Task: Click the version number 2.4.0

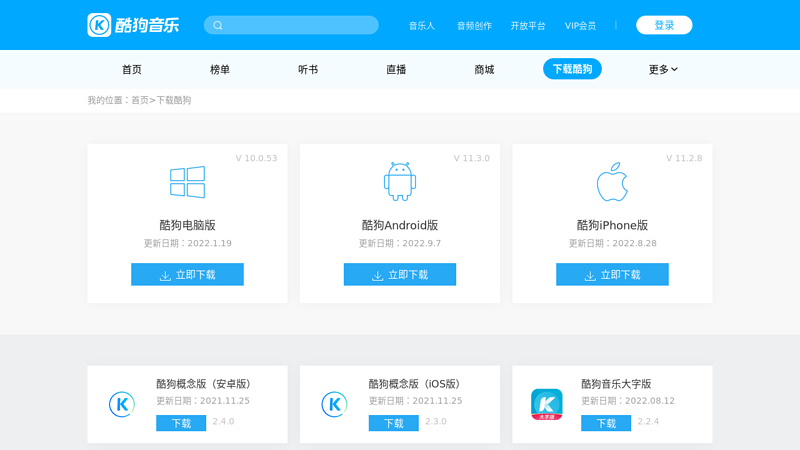Action: click(x=223, y=421)
